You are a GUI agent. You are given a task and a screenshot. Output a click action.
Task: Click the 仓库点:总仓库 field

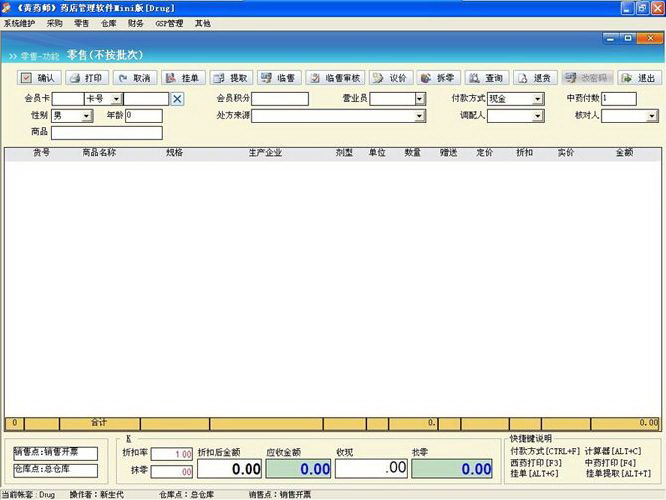point(56,470)
